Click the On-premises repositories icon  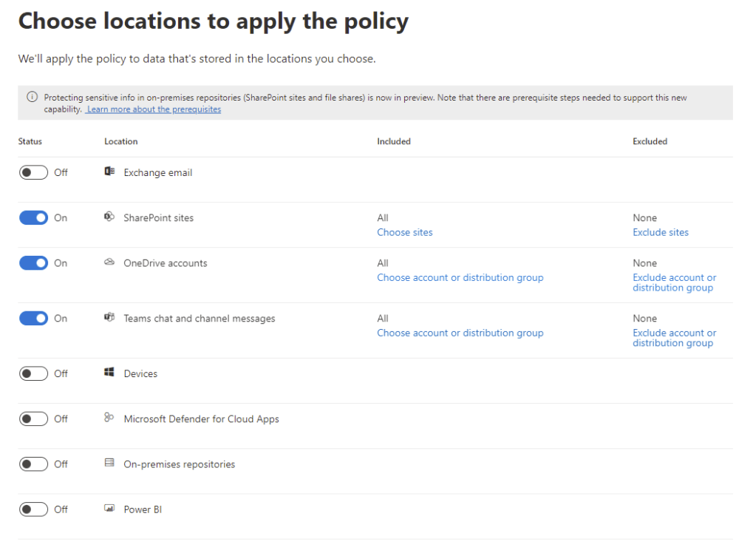pos(109,464)
